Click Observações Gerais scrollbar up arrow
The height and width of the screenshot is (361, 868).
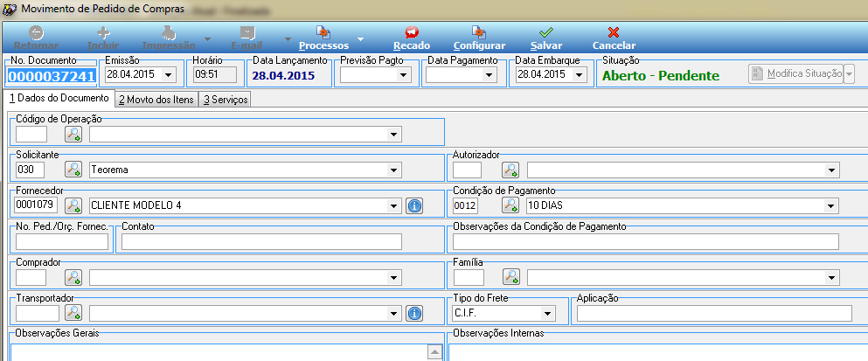pos(435,352)
